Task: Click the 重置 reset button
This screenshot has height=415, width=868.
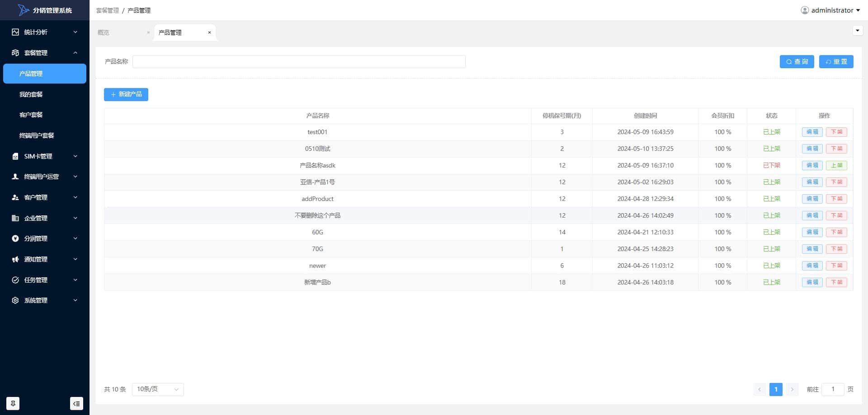Action: pyautogui.click(x=836, y=61)
